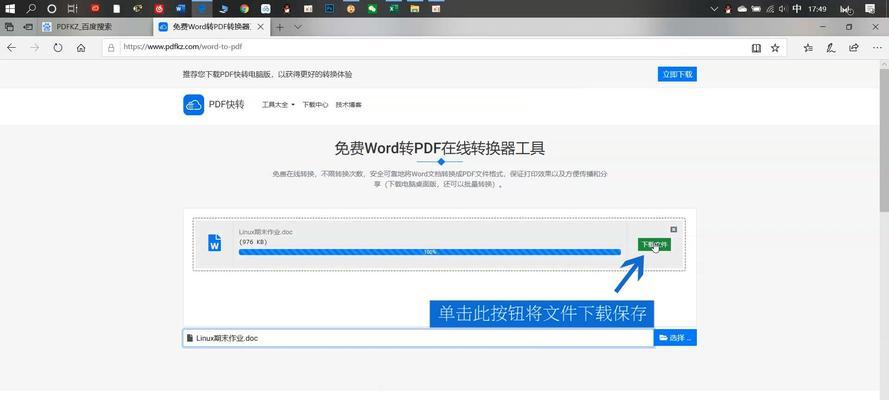Go to the browser home page
Screen dimensions: 889x400
pyautogui.click(x=81, y=48)
